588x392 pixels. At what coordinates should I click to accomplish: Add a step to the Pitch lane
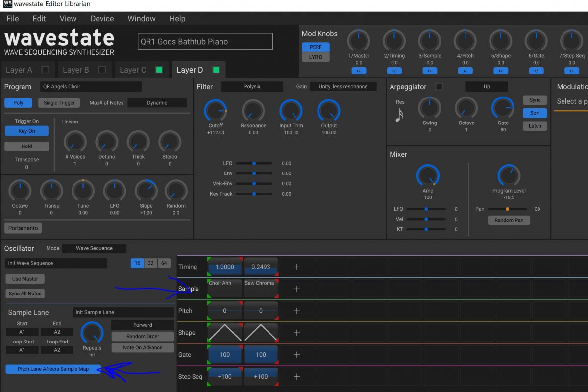(296, 311)
